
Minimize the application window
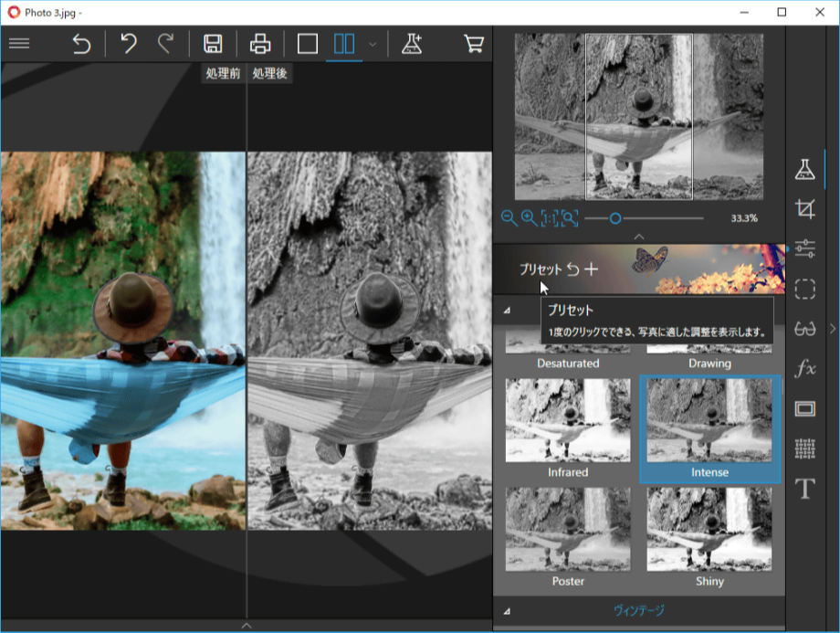coord(744,12)
